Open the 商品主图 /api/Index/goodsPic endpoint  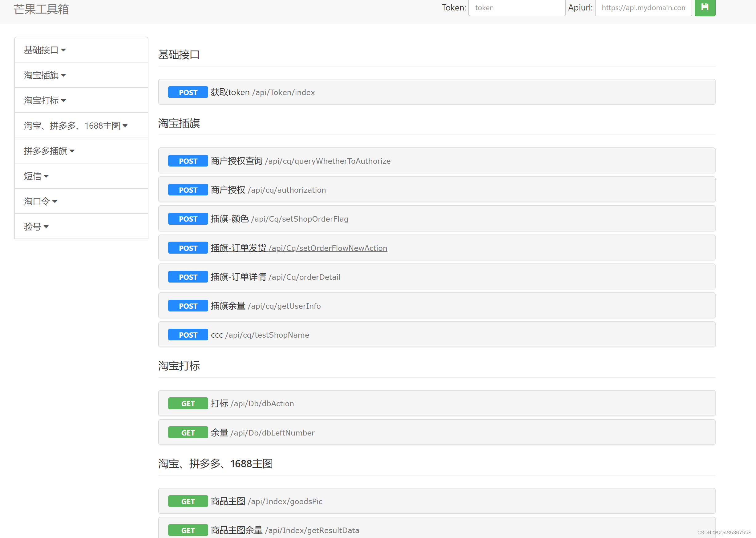pyautogui.click(x=266, y=501)
